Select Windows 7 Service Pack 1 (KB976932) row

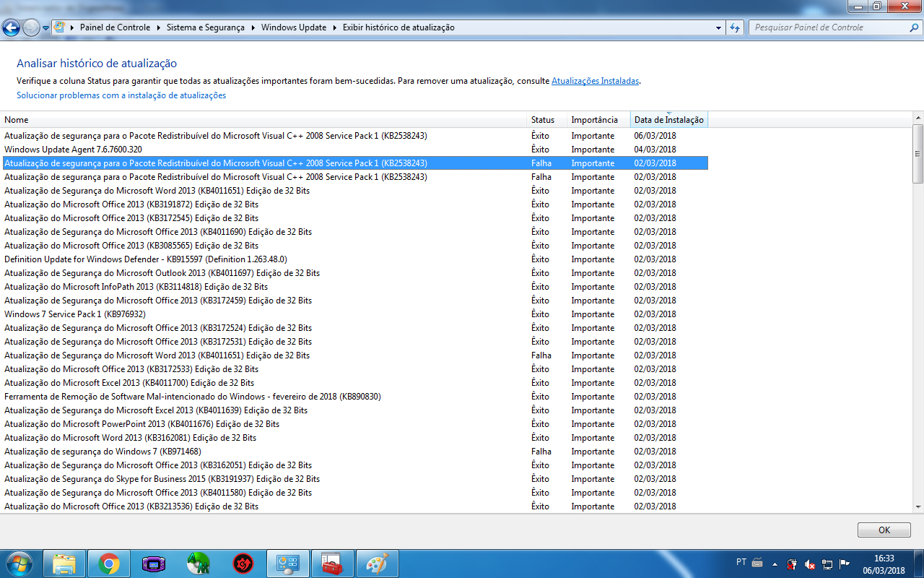(355, 314)
